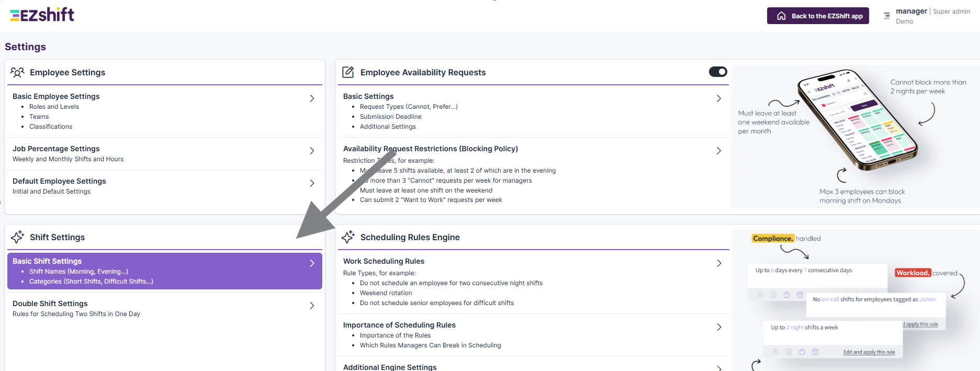Viewport: 980px width, 371px height.
Task: Open Additional Engine Settings
Action: (534, 365)
